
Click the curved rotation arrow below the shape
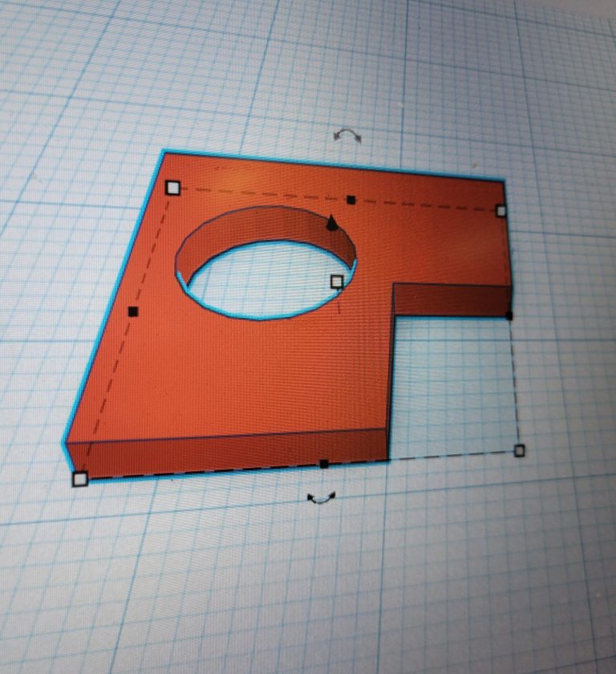coord(322,498)
